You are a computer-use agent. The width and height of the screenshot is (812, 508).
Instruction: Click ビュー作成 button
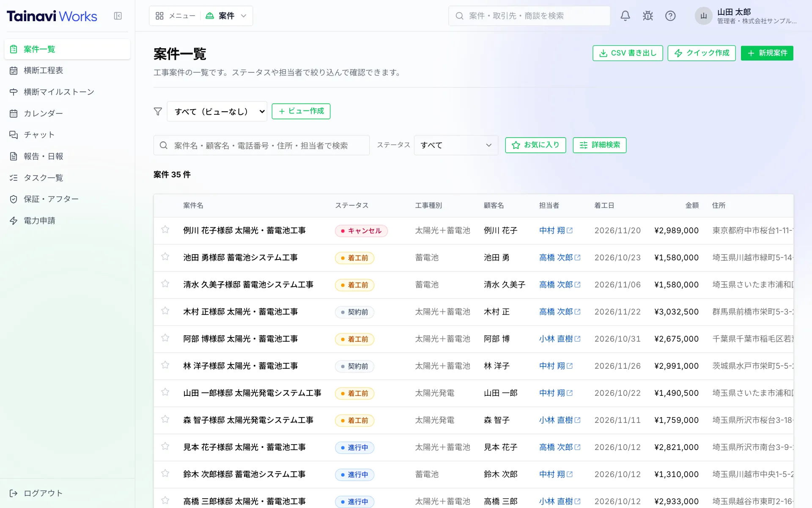pos(301,111)
